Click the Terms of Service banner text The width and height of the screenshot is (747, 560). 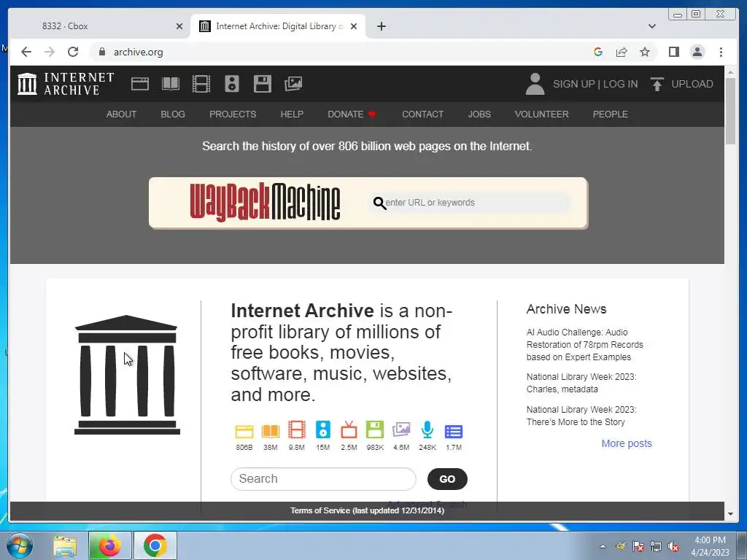pos(367,510)
